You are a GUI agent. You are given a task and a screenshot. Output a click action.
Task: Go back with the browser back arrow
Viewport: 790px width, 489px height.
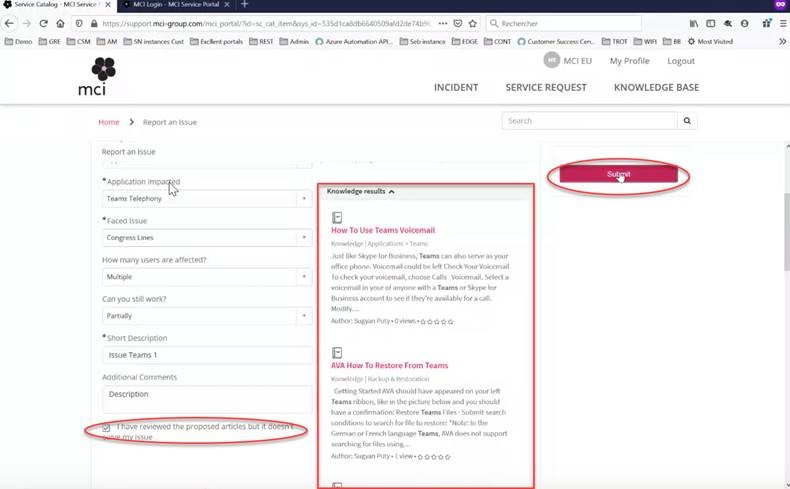[9, 23]
